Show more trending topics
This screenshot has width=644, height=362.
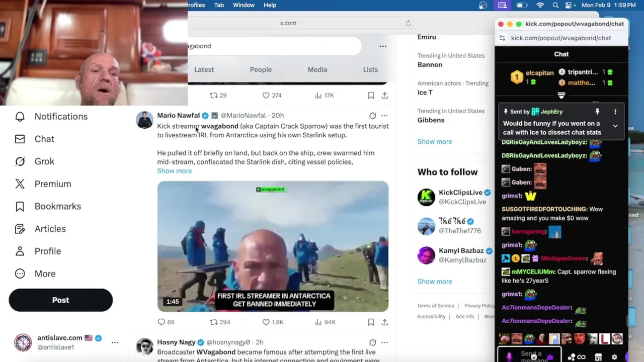434,142
